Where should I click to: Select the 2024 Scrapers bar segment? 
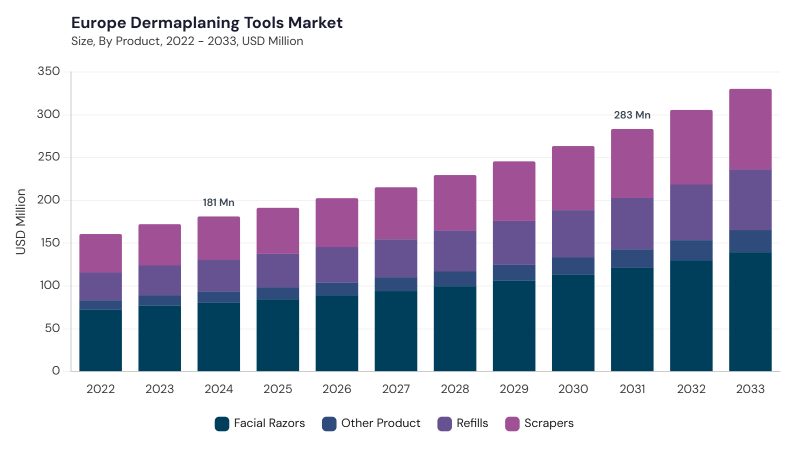[x=219, y=238]
